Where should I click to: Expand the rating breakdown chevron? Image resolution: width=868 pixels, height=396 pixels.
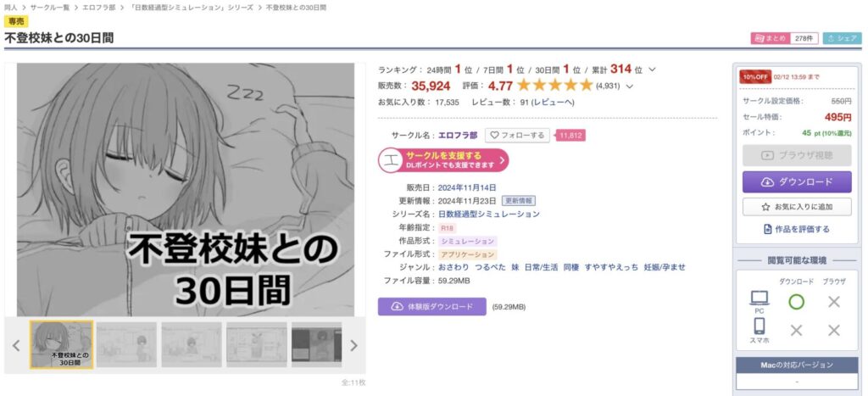tap(629, 86)
